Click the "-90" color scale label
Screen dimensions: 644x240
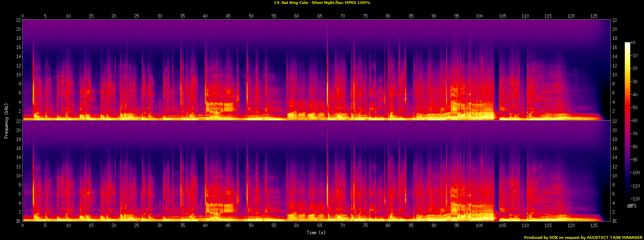634,160
